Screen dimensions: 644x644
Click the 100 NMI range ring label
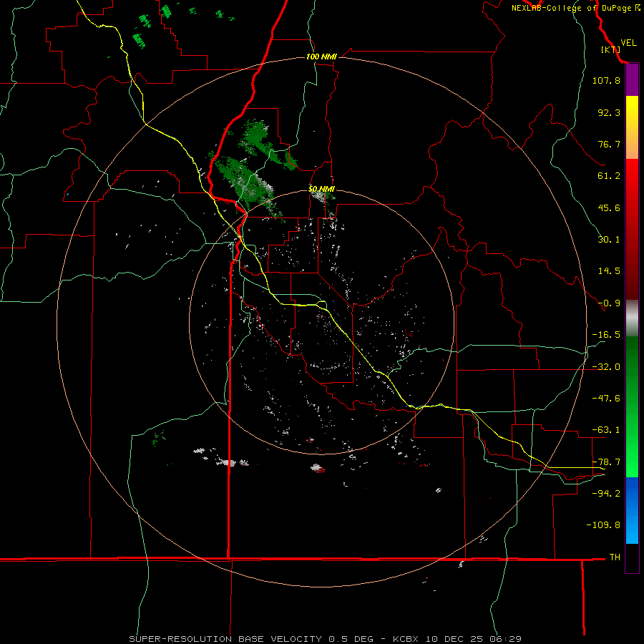coord(321,57)
